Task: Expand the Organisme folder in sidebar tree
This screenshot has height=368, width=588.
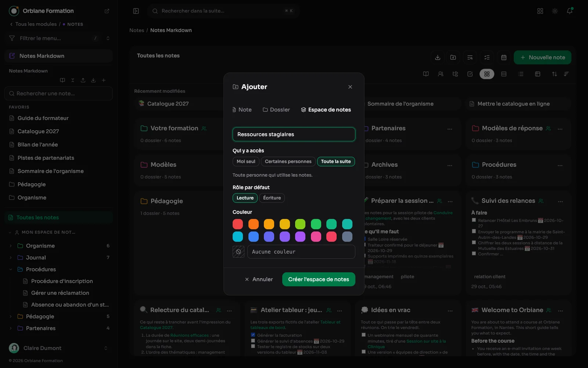Action: pos(11,246)
